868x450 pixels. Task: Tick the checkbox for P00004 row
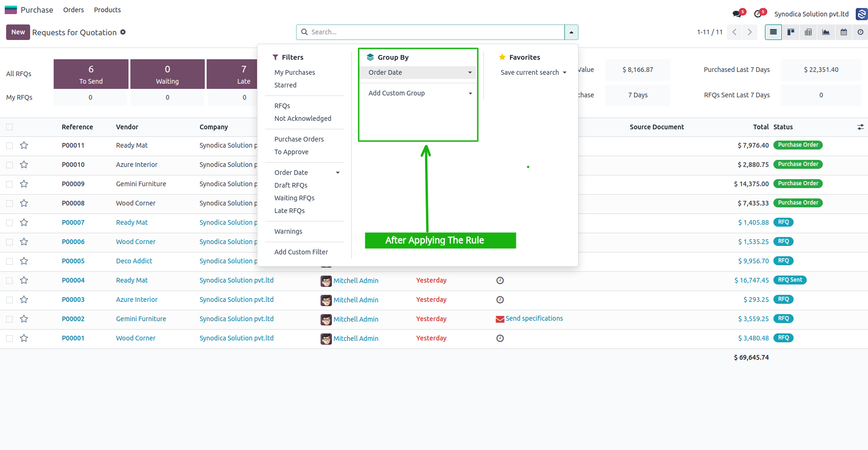tap(9, 280)
